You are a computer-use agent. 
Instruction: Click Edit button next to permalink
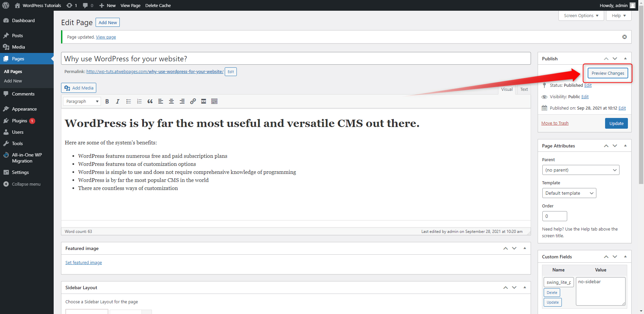[231, 72]
